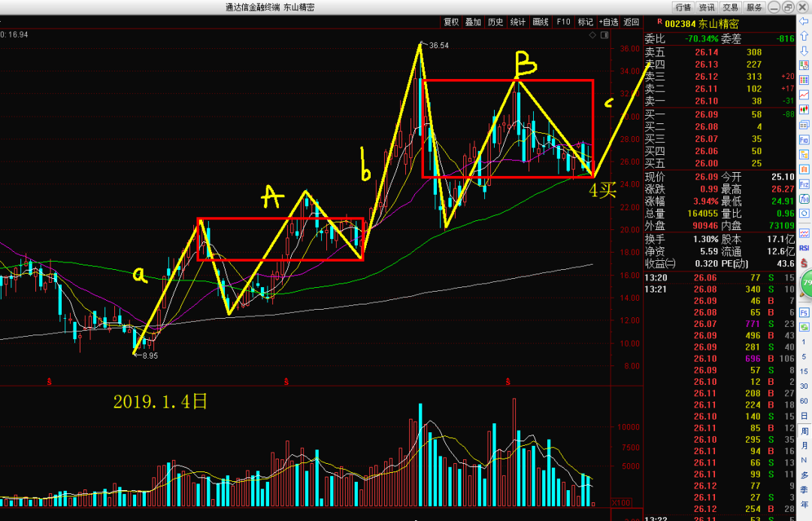Select the 1-minute period
The image size is (812, 521).
(804, 342)
